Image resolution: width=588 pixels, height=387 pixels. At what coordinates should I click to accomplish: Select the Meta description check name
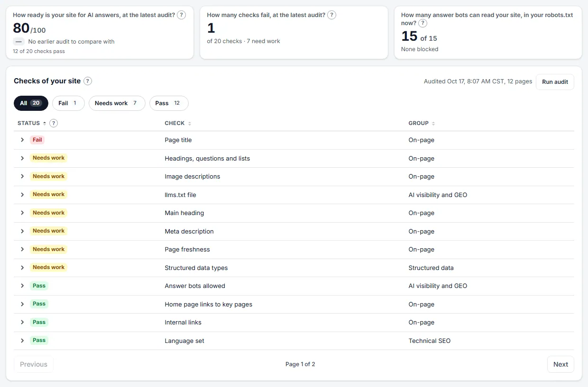pyautogui.click(x=189, y=232)
